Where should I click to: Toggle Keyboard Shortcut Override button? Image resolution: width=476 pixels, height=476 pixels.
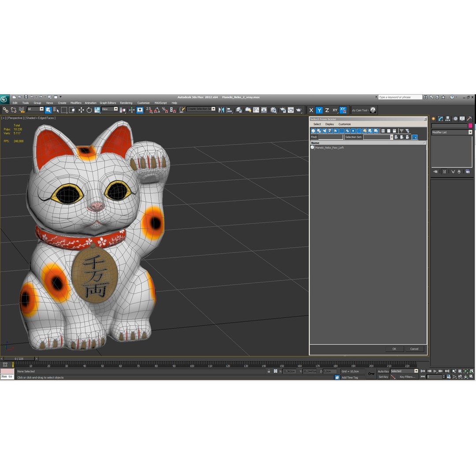140,110
